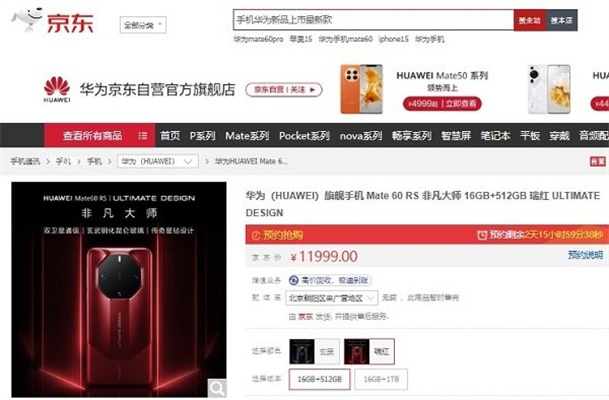The height and width of the screenshot is (400, 609).
Task: Go to the nova系列 navigation tab
Action: 361,136
